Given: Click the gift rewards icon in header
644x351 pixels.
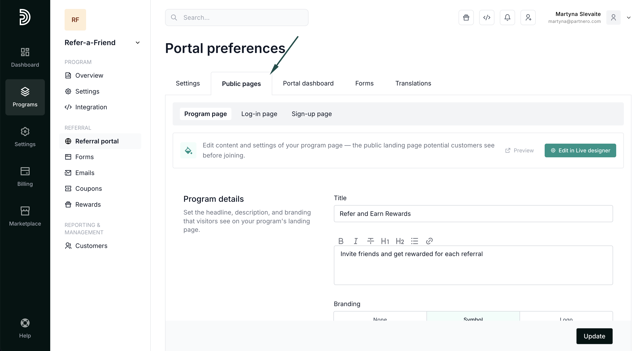Looking at the screenshot, I should [x=466, y=18].
